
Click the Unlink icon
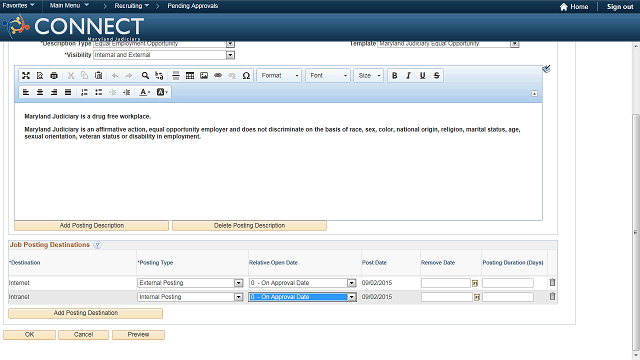pyautogui.click(x=232, y=76)
